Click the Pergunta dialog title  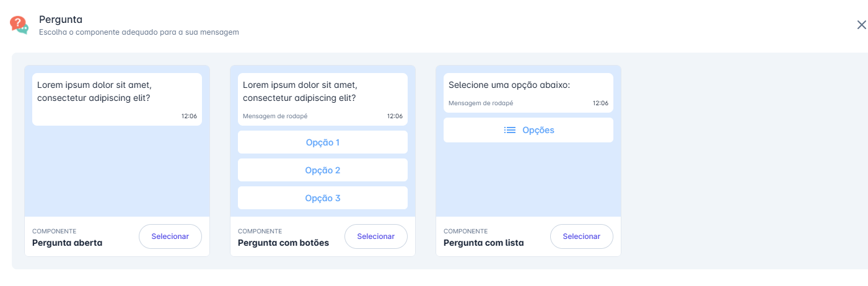tap(61, 20)
